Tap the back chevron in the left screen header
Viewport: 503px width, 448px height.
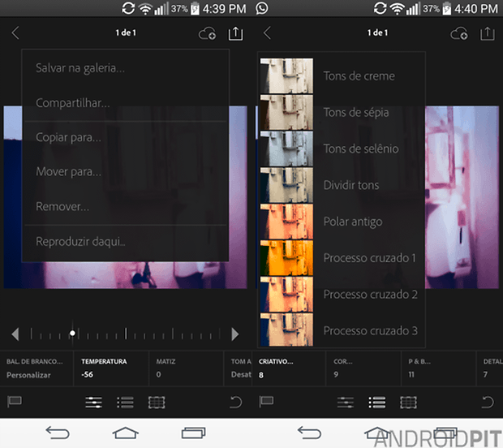[15, 32]
